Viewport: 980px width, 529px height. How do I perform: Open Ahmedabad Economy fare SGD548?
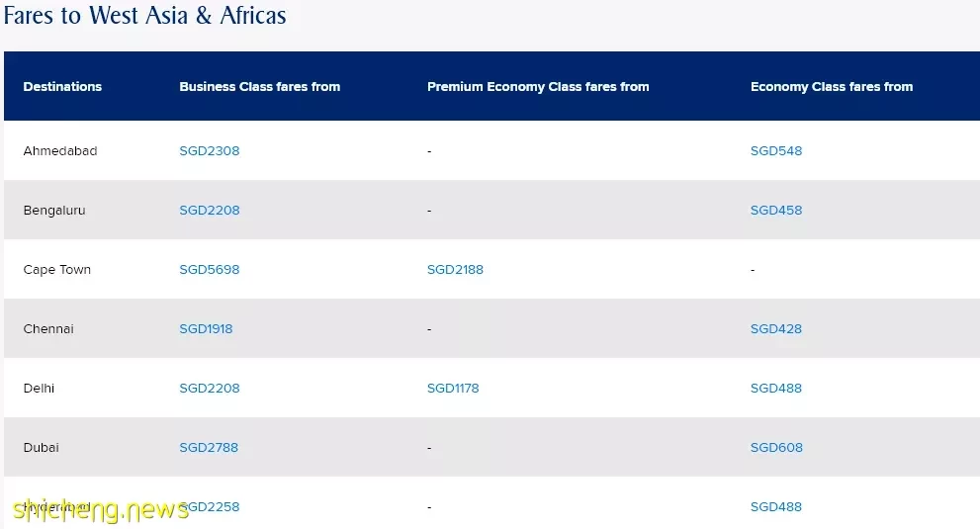point(776,150)
